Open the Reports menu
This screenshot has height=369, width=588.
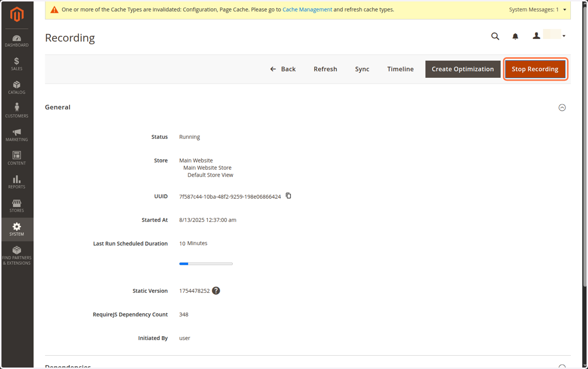pos(17,183)
